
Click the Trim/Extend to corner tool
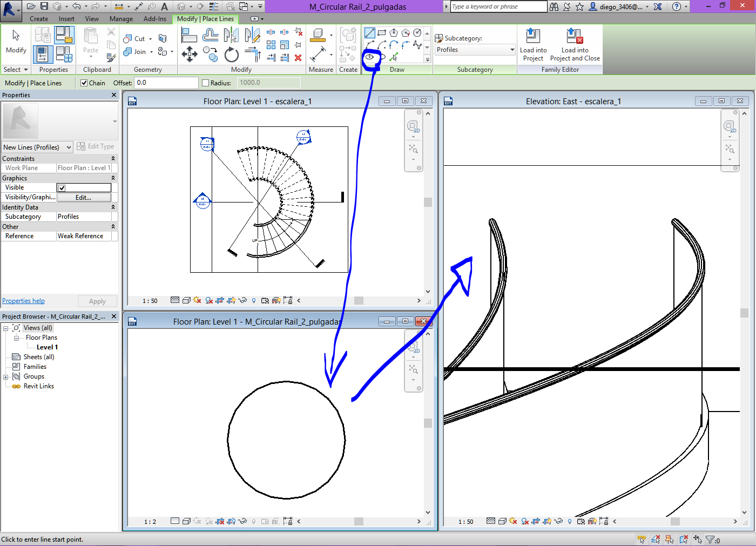tap(253, 54)
